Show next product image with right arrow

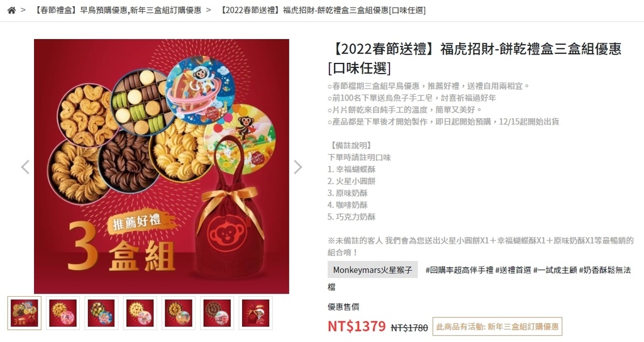tap(297, 167)
